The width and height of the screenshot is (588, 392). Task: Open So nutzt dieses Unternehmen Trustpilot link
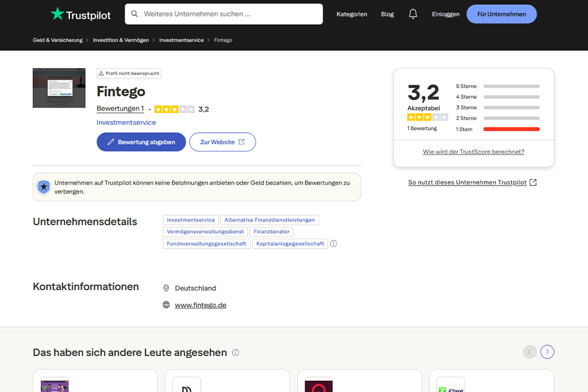pyautogui.click(x=467, y=182)
